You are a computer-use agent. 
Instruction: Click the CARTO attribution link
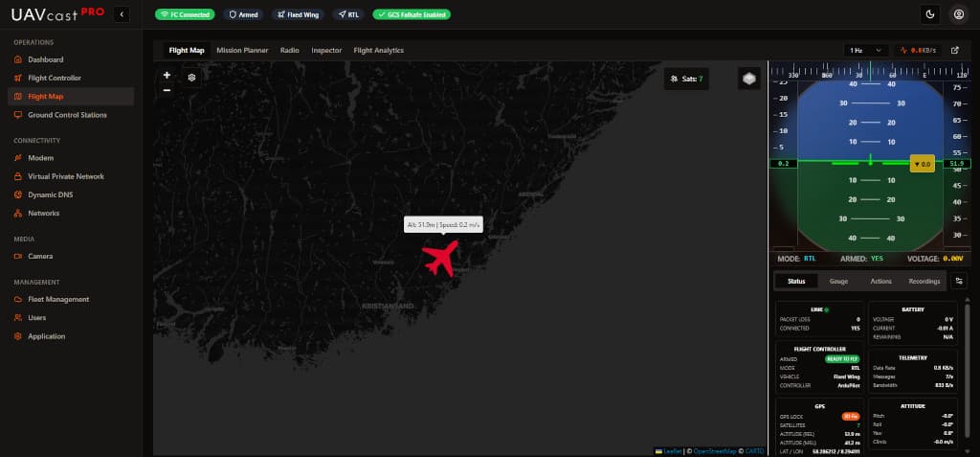click(x=754, y=450)
